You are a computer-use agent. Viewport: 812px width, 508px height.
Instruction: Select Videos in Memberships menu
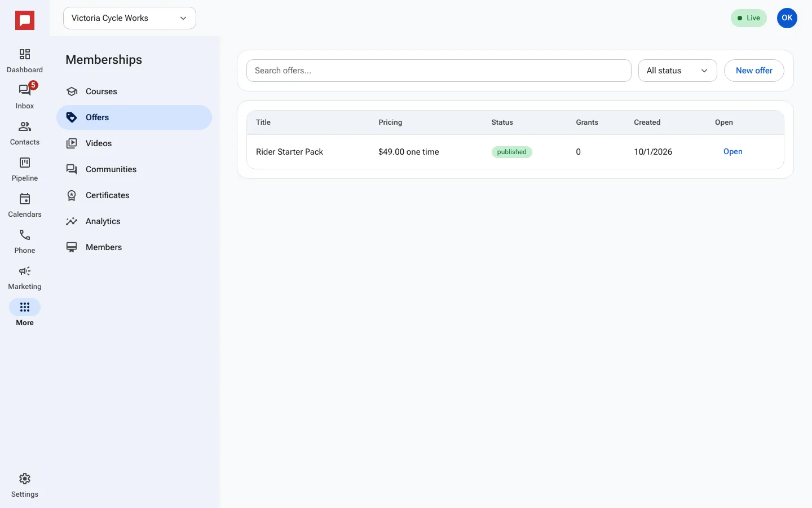click(134, 143)
